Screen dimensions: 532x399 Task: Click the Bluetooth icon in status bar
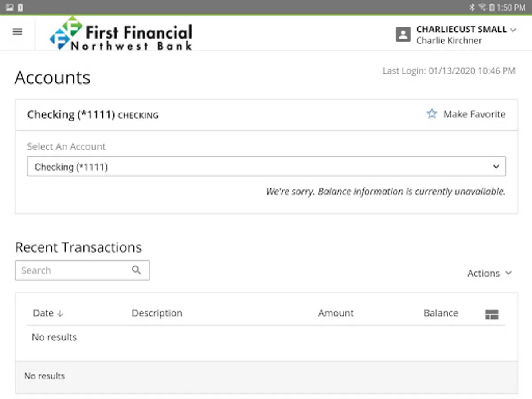click(472, 7)
